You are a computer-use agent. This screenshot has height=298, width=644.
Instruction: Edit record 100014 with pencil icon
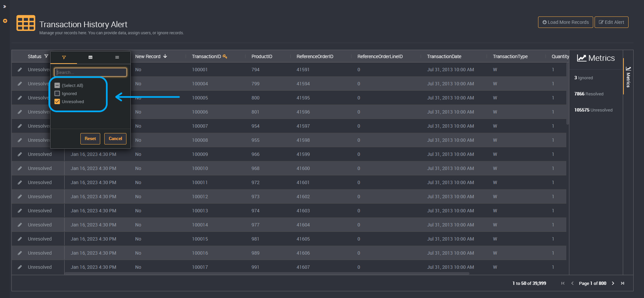pos(20,225)
